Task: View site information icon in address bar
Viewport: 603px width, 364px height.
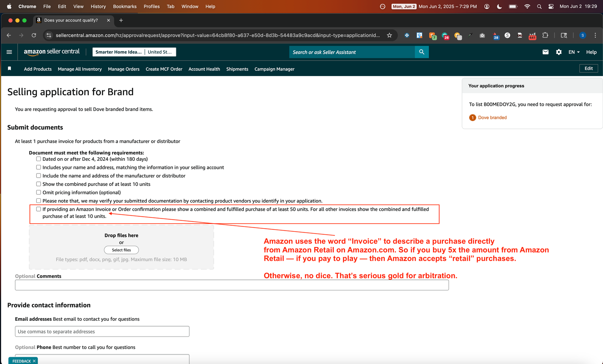Action: (49, 35)
